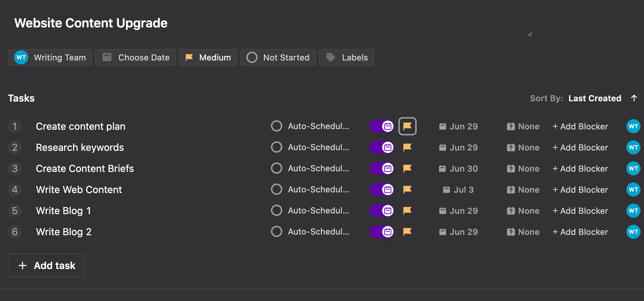Open the Not Started status selector

pos(278,57)
